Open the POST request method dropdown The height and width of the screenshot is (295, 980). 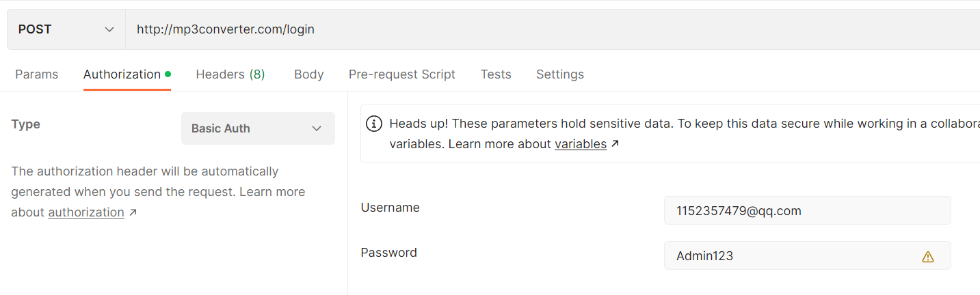pos(66,29)
